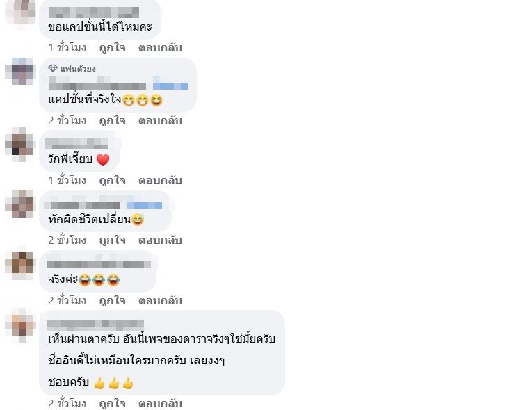
Task: Open avatar of first commenter asking for caption
Action: tap(20, 13)
